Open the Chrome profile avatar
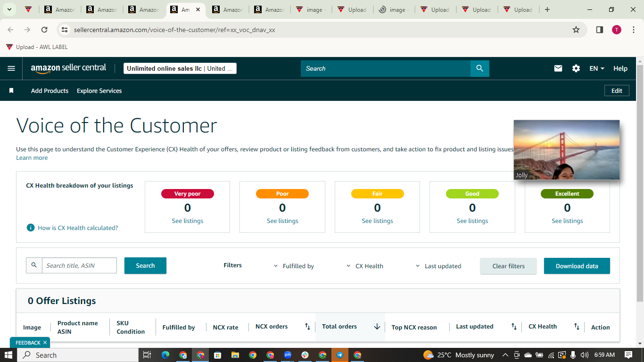This screenshot has height=362, width=644. click(617, 30)
